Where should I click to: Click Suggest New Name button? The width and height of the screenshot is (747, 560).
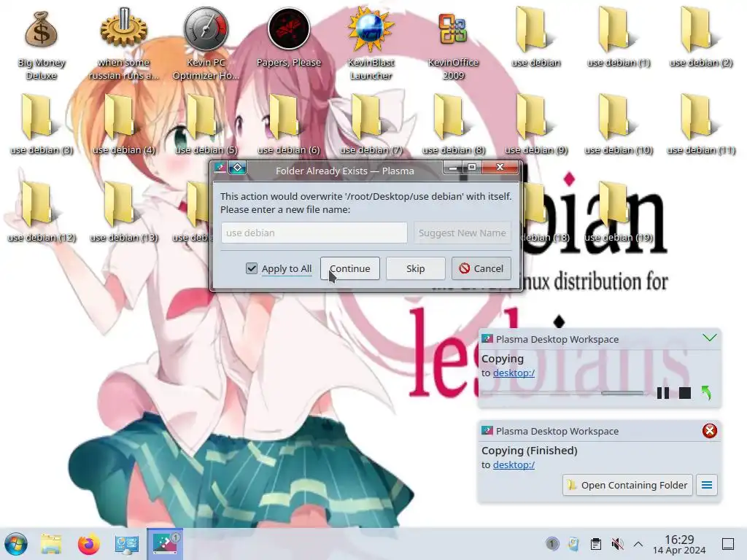(462, 233)
